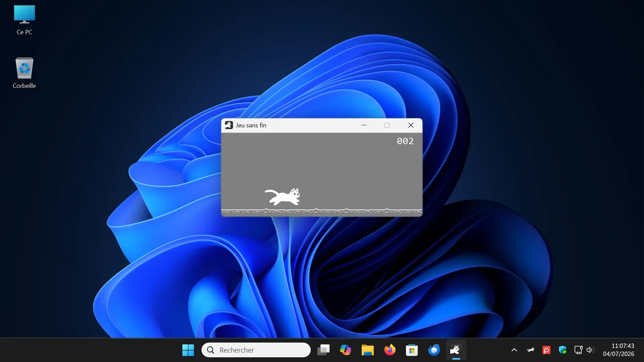Viewport: 644px width, 362px height.
Task: Launch Thunderbird from the taskbar
Action: pos(434,350)
